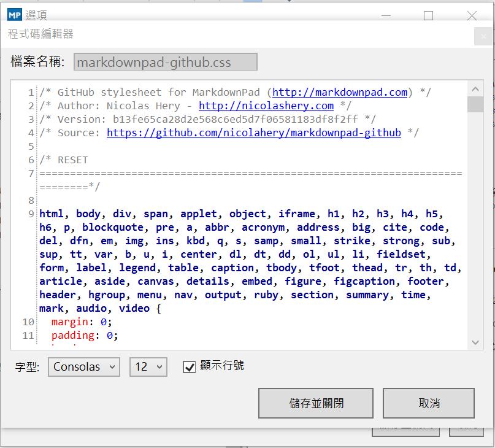This screenshot has width=495, height=448.
Task: Click the 'iframe' selector on line 9
Action: click(297, 214)
